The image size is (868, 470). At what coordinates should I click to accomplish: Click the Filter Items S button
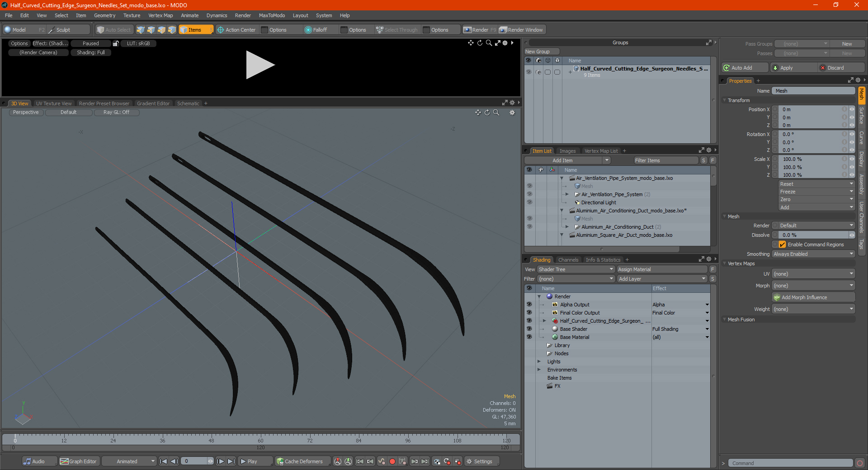[703, 160]
